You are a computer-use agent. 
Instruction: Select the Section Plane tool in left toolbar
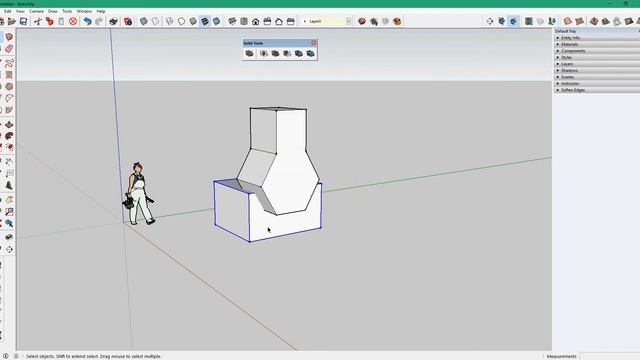click(x=9, y=249)
